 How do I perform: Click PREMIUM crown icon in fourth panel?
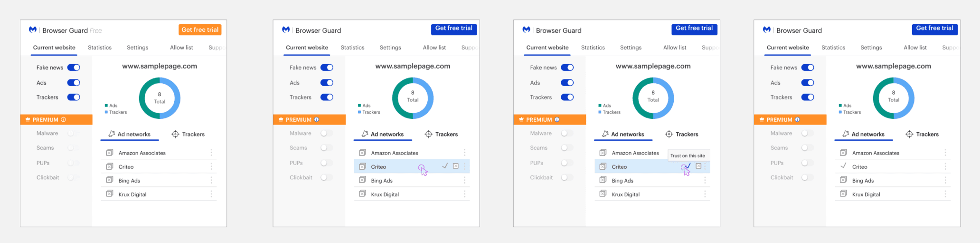(762, 119)
